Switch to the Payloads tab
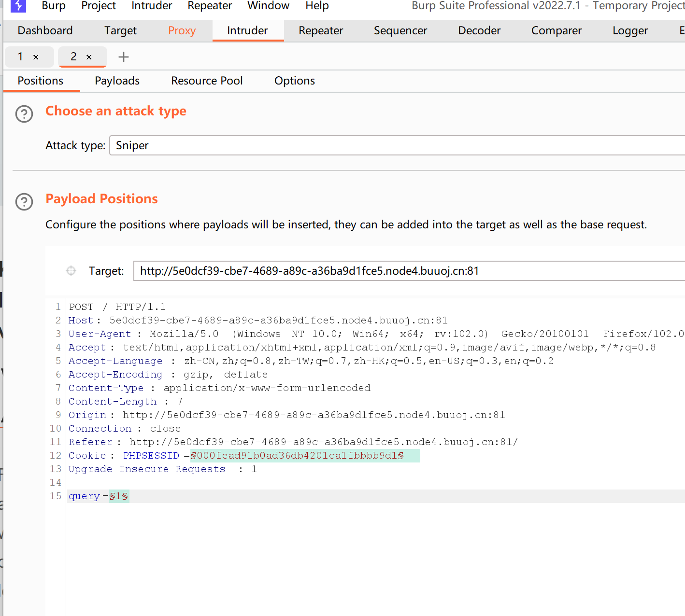 point(117,81)
